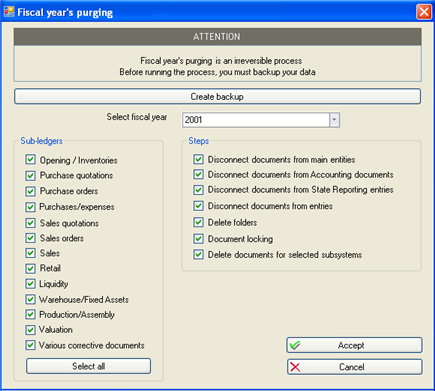This screenshot has height=391, width=435.
Task: Toggle Delete documents for selected subsystems
Action: [199, 255]
